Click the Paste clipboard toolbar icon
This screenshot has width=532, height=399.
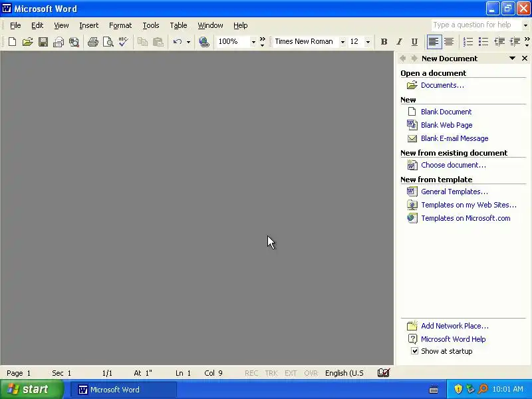tap(158, 42)
